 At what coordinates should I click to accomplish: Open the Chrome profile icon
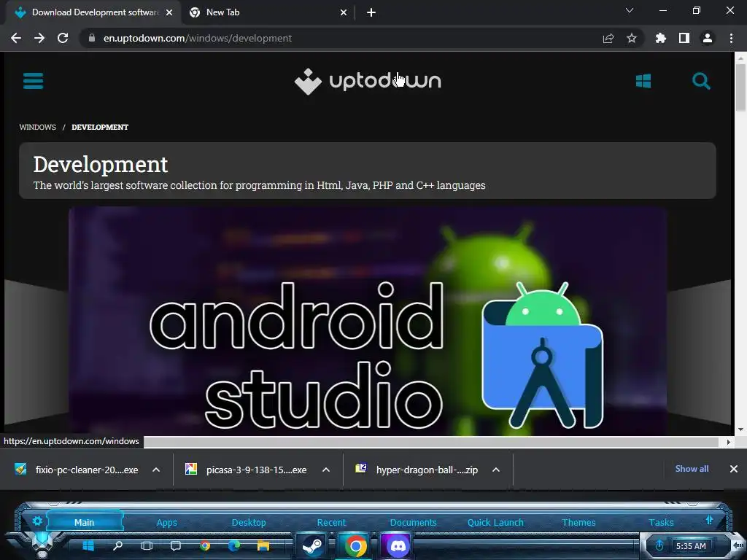point(708,38)
